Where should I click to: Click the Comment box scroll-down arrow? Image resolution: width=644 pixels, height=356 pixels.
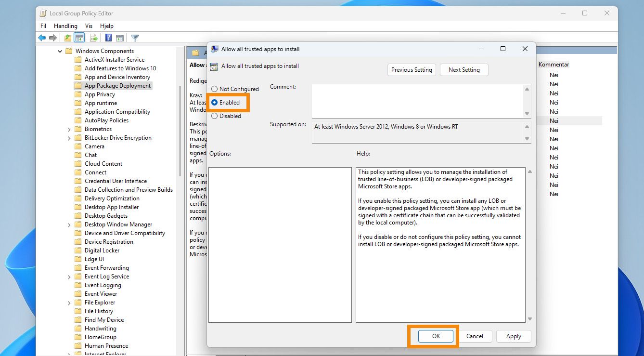tap(527, 114)
